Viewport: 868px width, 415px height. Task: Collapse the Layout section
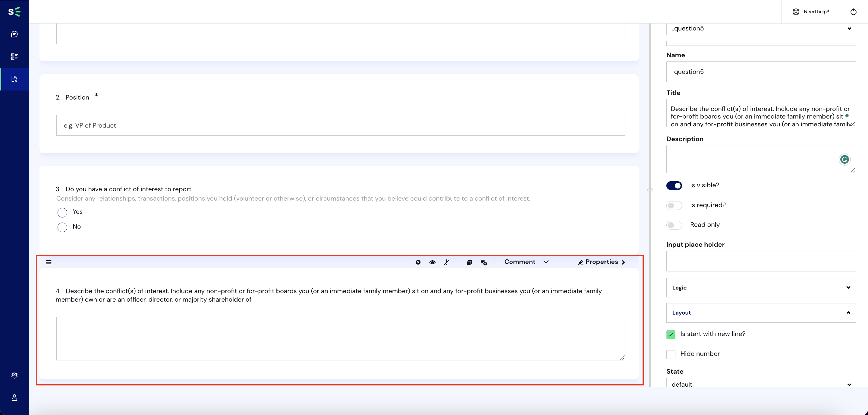coord(761,313)
